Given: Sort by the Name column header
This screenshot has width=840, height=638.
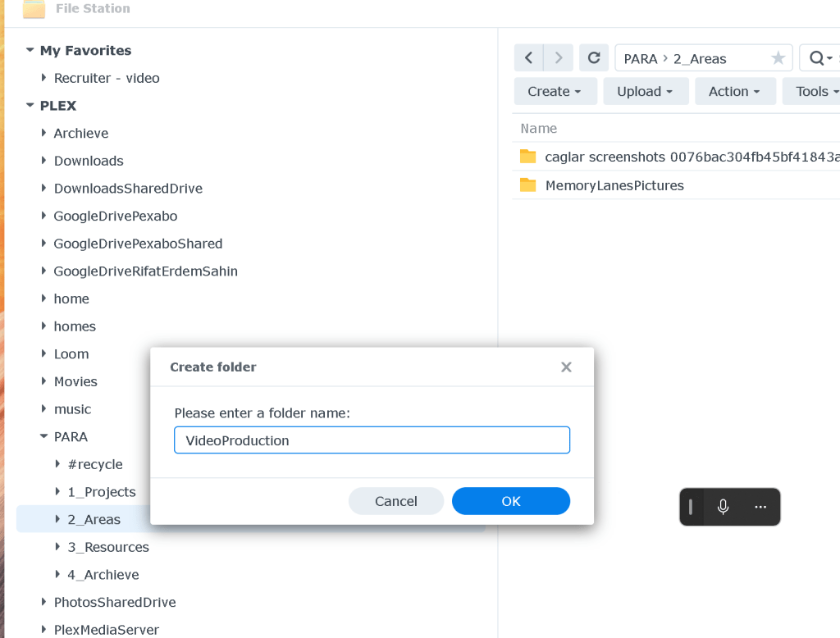Looking at the screenshot, I should click(x=538, y=129).
